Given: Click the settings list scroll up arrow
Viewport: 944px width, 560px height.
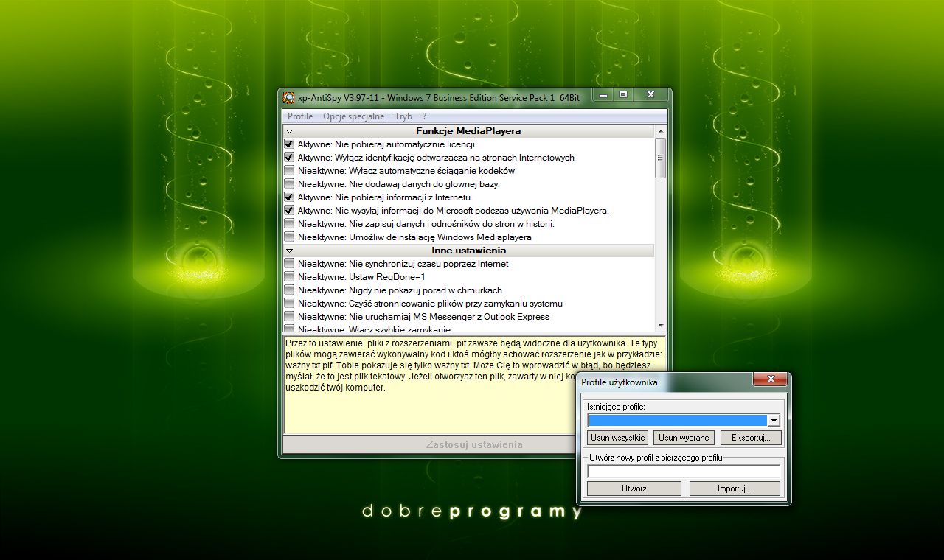Looking at the screenshot, I should point(661,131).
